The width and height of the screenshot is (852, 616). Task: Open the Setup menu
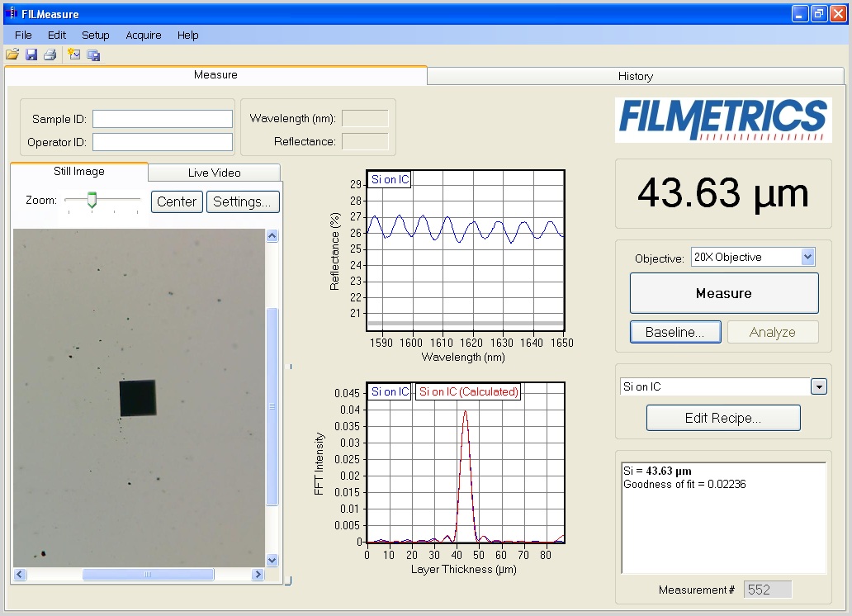pyautogui.click(x=96, y=36)
